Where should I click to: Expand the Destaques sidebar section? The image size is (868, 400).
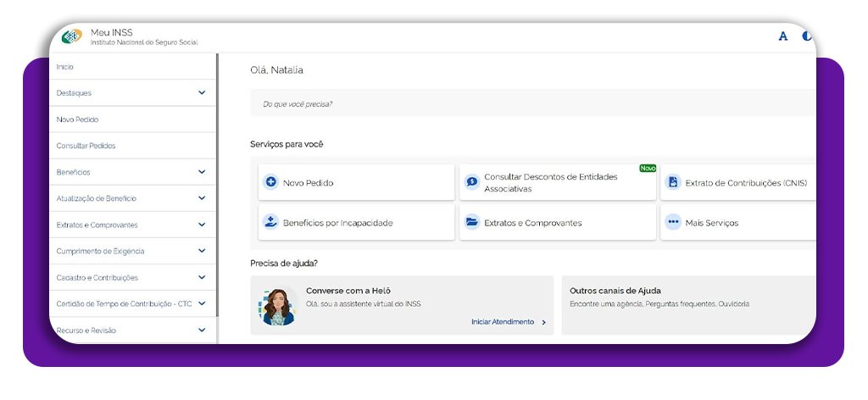202,92
